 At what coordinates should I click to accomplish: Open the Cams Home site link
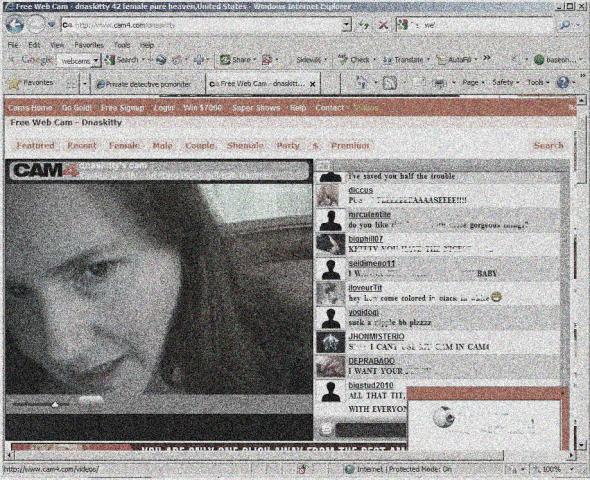(30, 108)
